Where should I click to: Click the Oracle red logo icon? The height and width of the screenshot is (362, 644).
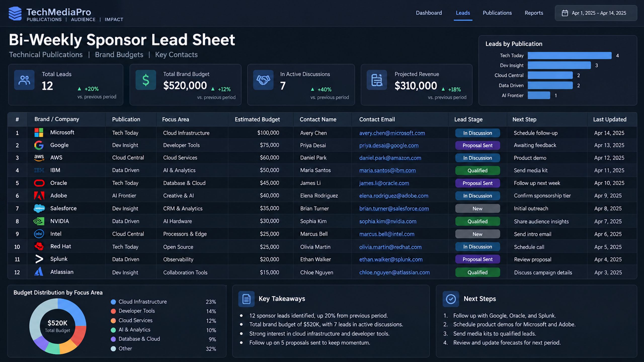point(39,183)
